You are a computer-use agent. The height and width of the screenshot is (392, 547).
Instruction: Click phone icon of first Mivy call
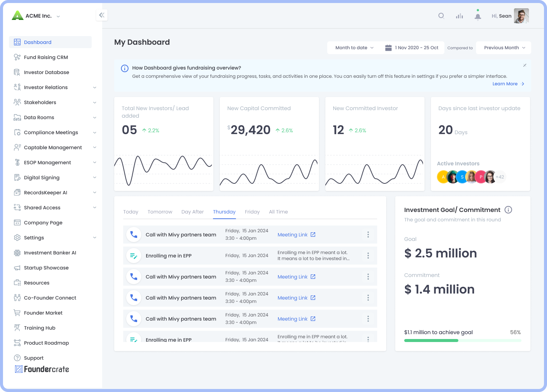(x=134, y=235)
